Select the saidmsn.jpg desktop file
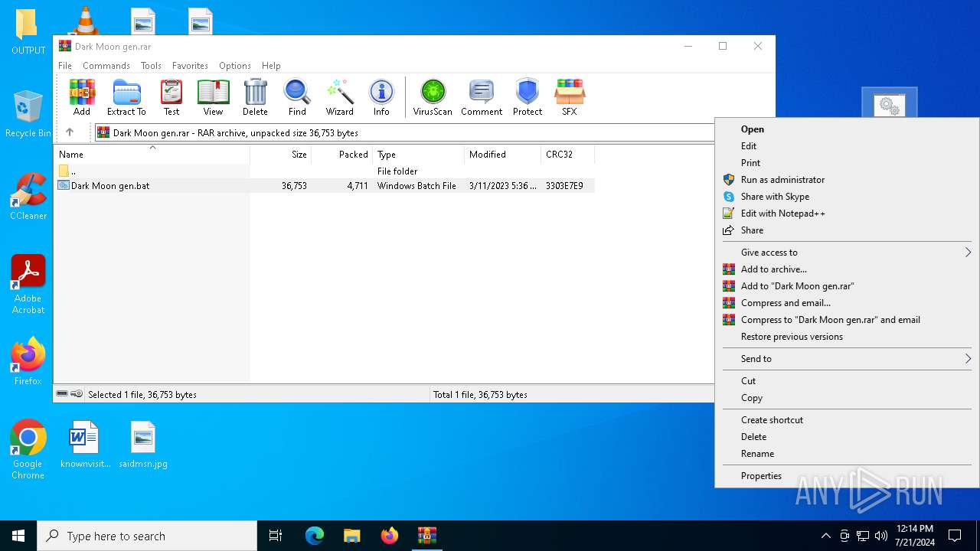Screen dimensions: 980x551 point(143,445)
